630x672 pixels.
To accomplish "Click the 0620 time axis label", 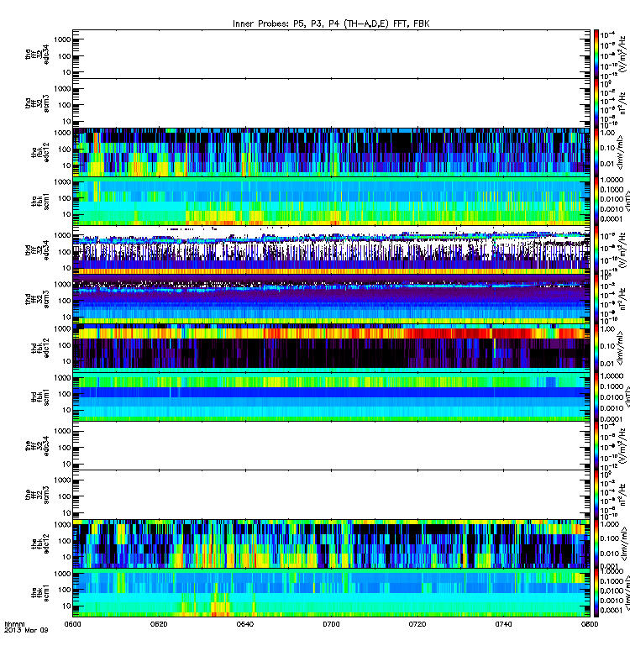I will coord(159,624).
